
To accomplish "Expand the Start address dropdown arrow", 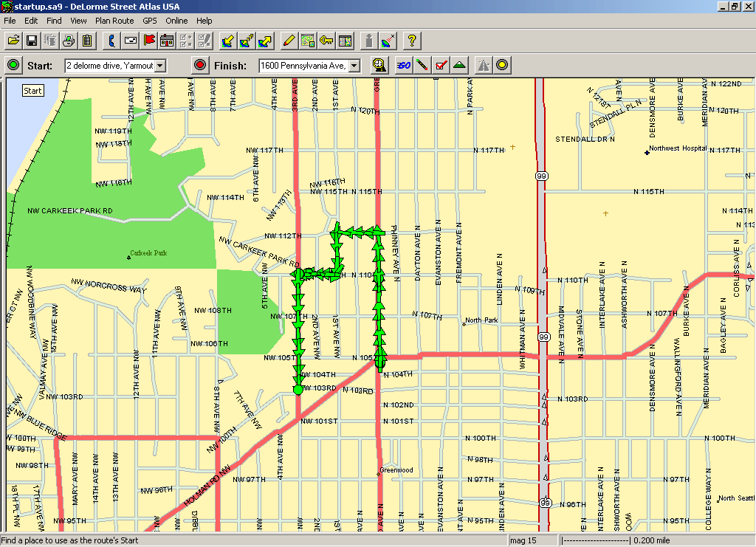I will point(160,66).
